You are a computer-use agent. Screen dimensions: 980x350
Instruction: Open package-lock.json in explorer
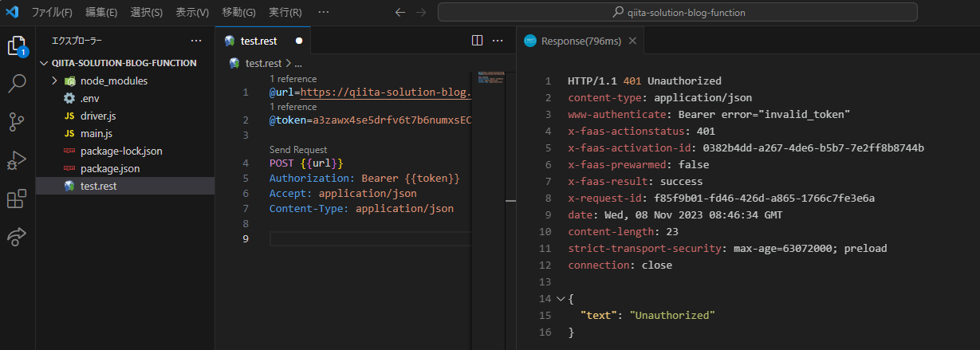pos(125,151)
